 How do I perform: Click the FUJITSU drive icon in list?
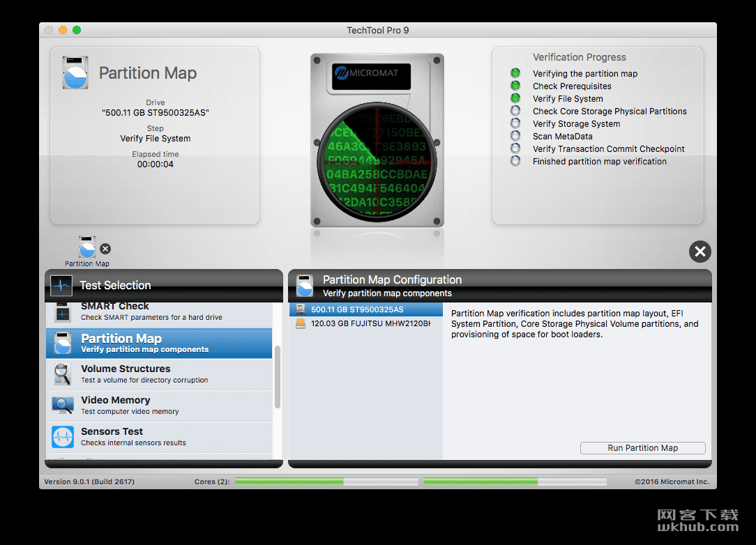pyautogui.click(x=301, y=323)
